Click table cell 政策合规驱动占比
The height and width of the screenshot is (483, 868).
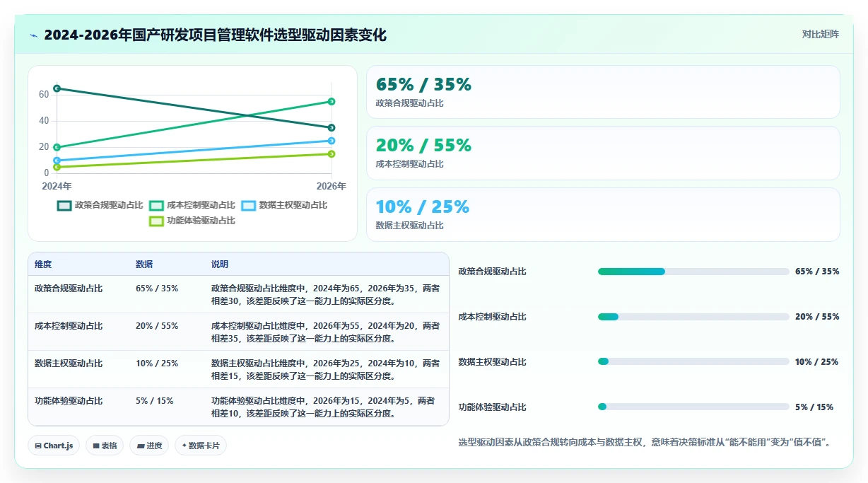click(x=69, y=289)
